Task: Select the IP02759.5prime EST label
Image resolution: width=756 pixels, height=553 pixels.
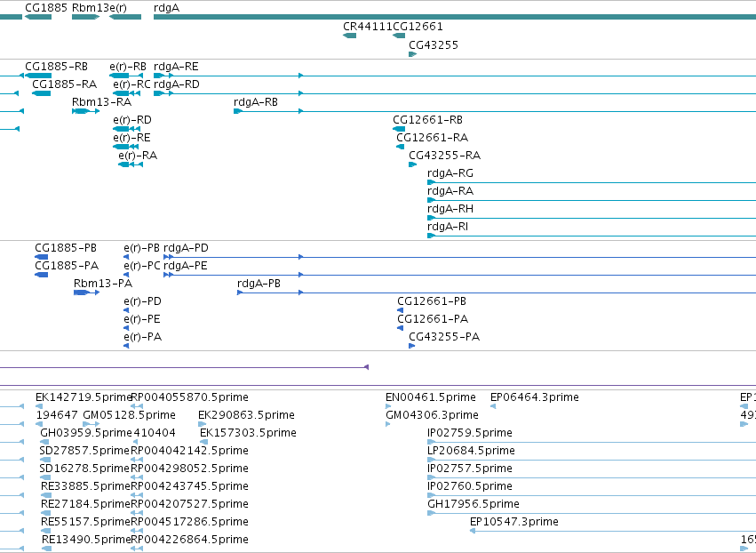Action: point(470,433)
